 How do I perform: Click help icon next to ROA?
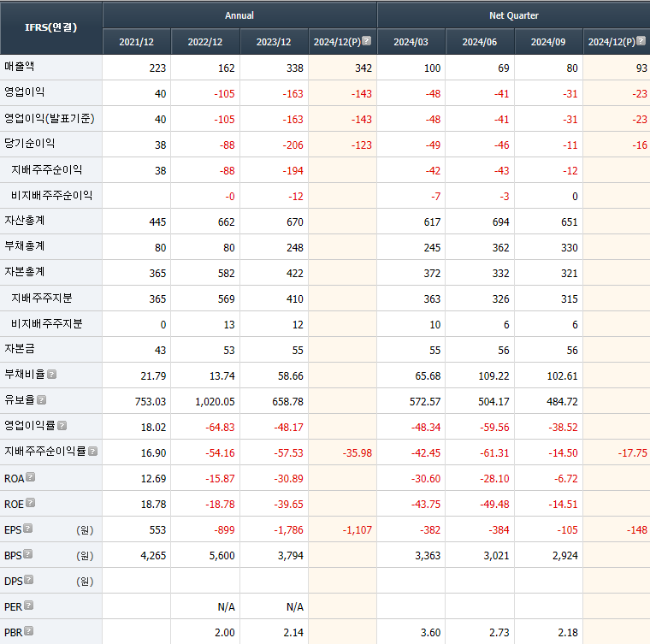(30, 477)
